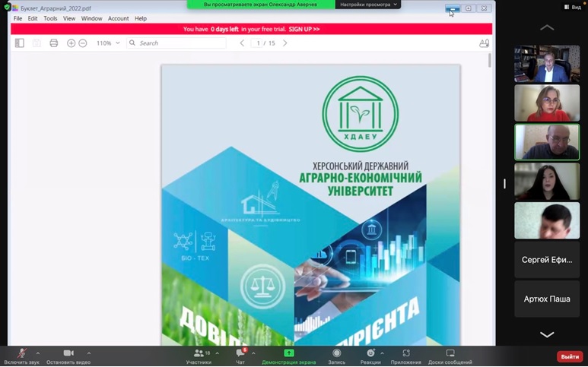588x367 pixels.
Task: Show earlier participants with up chevron
Action: point(547,27)
